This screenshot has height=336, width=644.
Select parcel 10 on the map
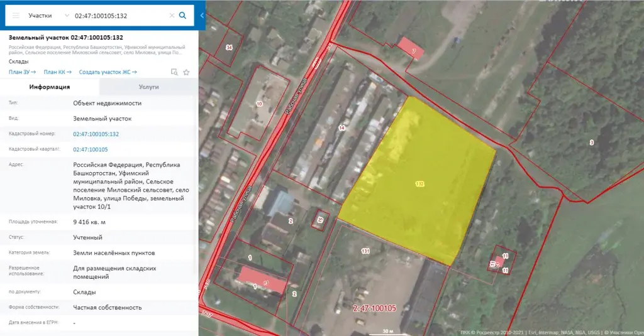click(x=258, y=104)
